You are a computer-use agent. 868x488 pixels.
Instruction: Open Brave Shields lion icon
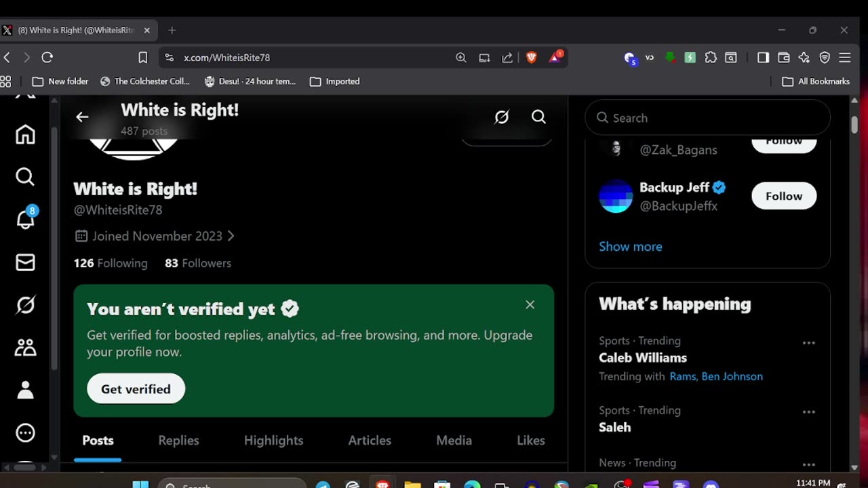pos(532,58)
